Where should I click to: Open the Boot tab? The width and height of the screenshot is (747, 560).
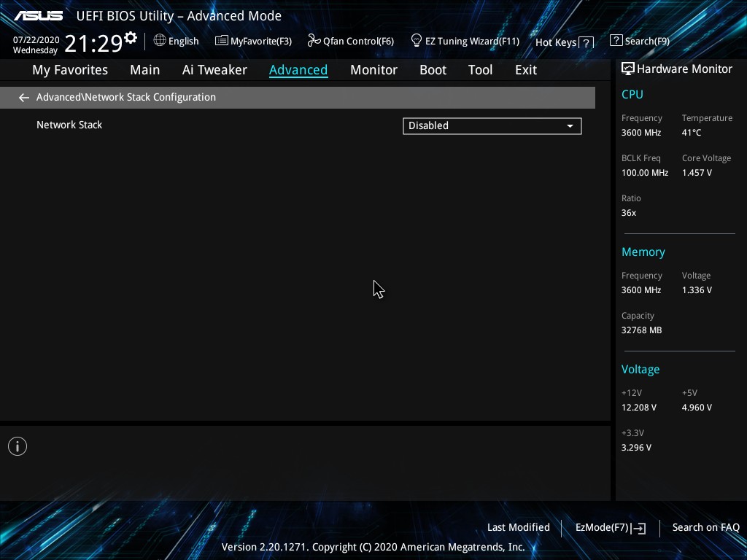433,70
